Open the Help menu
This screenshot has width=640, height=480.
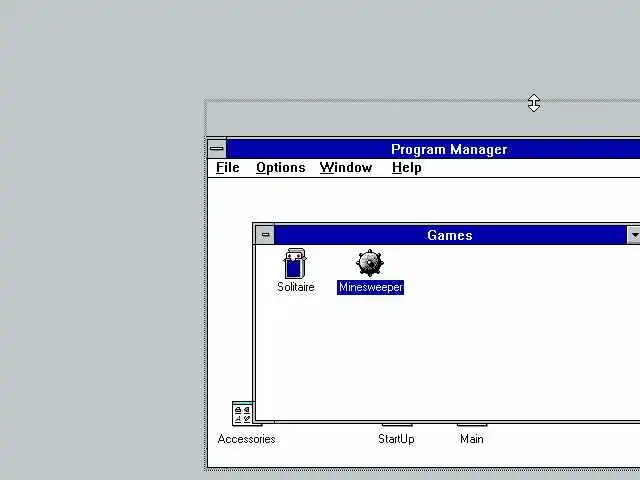pos(407,168)
